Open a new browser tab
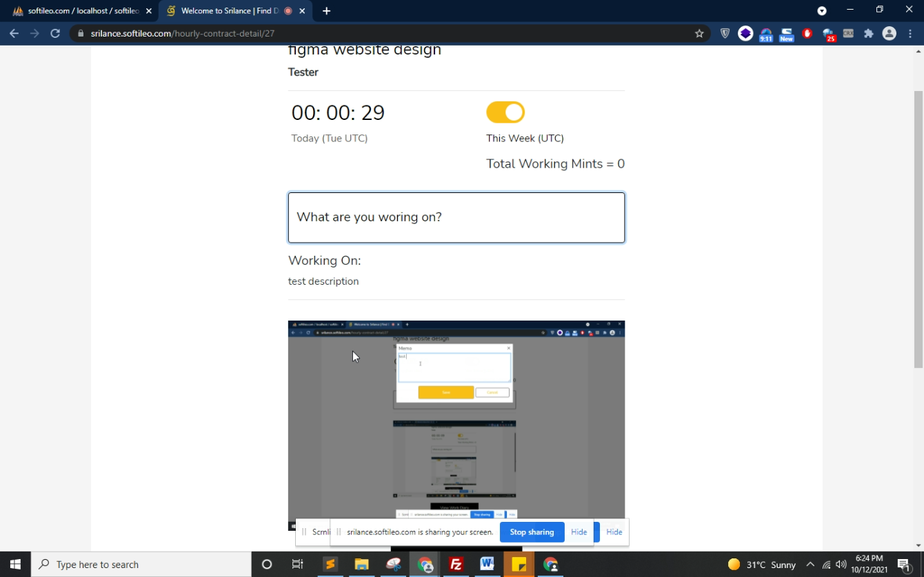Screen dimensions: 924x577 (326, 11)
